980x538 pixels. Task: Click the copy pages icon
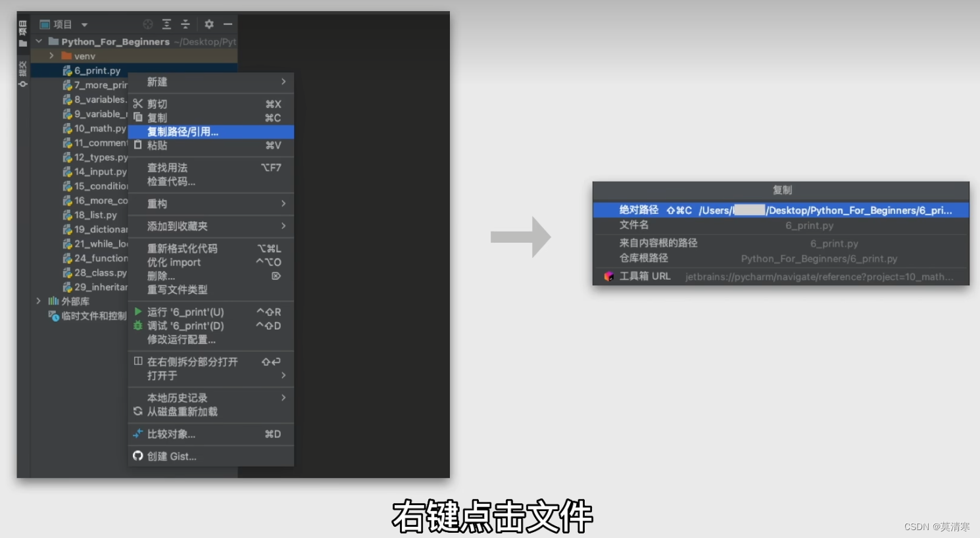click(137, 117)
